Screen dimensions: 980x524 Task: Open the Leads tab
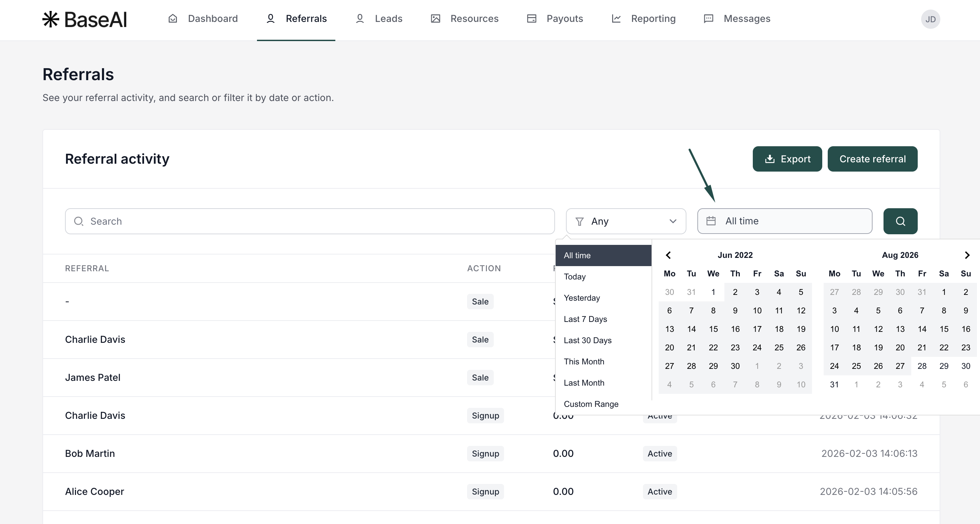pyautogui.click(x=378, y=18)
